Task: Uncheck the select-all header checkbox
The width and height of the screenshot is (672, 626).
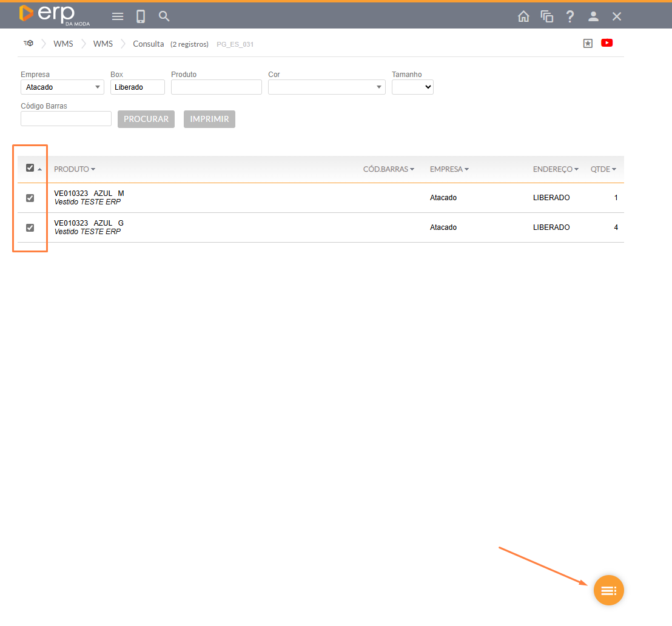Action: 30,168
